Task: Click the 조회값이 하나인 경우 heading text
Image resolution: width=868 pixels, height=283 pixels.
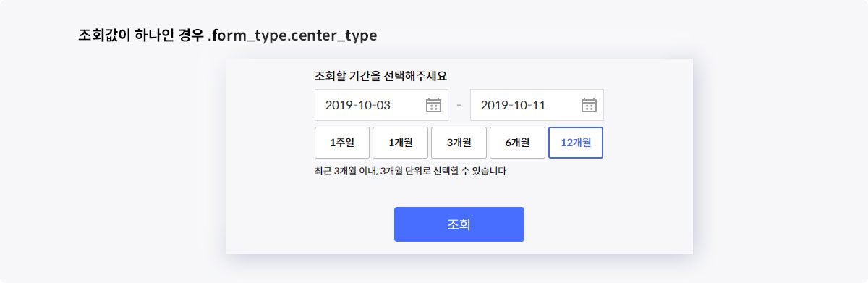Action: tap(140, 35)
